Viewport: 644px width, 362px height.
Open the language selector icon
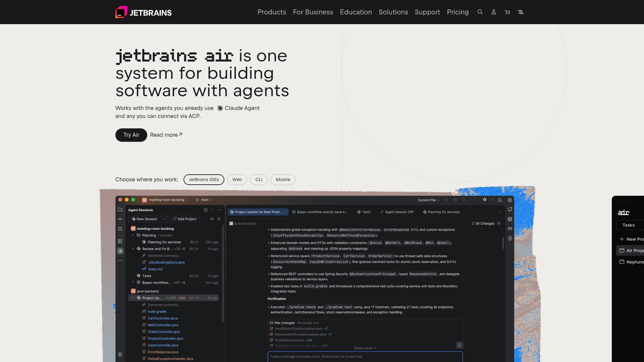(x=521, y=12)
